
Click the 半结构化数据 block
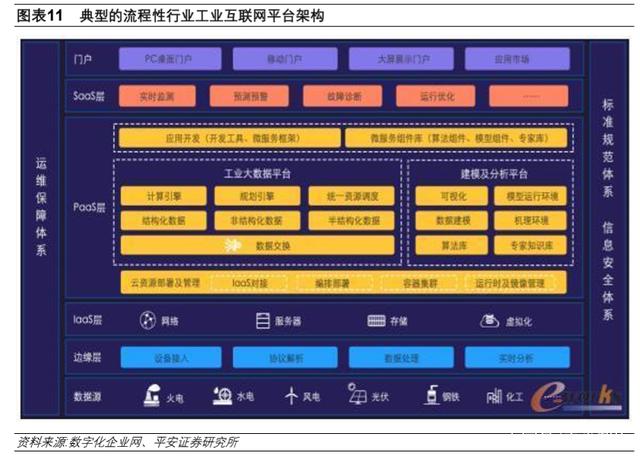click(351, 220)
